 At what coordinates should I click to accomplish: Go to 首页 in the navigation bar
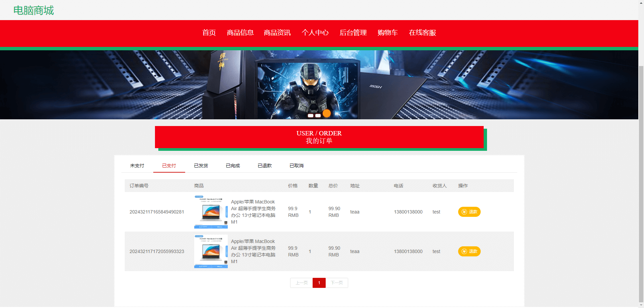pyautogui.click(x=209, y=33)
